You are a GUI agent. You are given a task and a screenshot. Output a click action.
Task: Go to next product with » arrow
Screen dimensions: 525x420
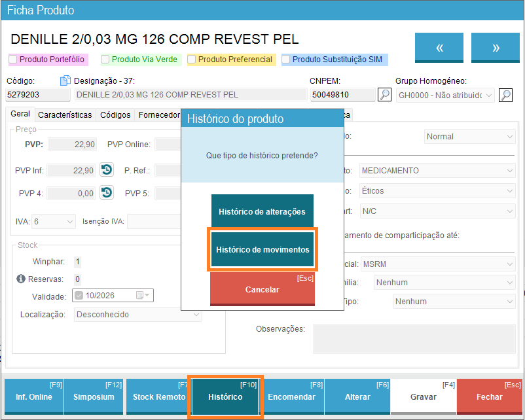pos(496,48)
